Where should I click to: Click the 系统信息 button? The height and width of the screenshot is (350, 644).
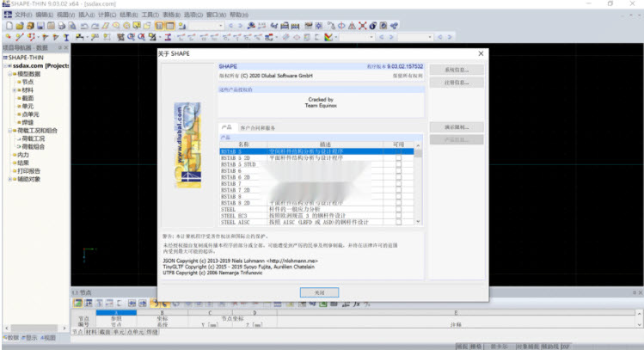click(x=455, y=69)
